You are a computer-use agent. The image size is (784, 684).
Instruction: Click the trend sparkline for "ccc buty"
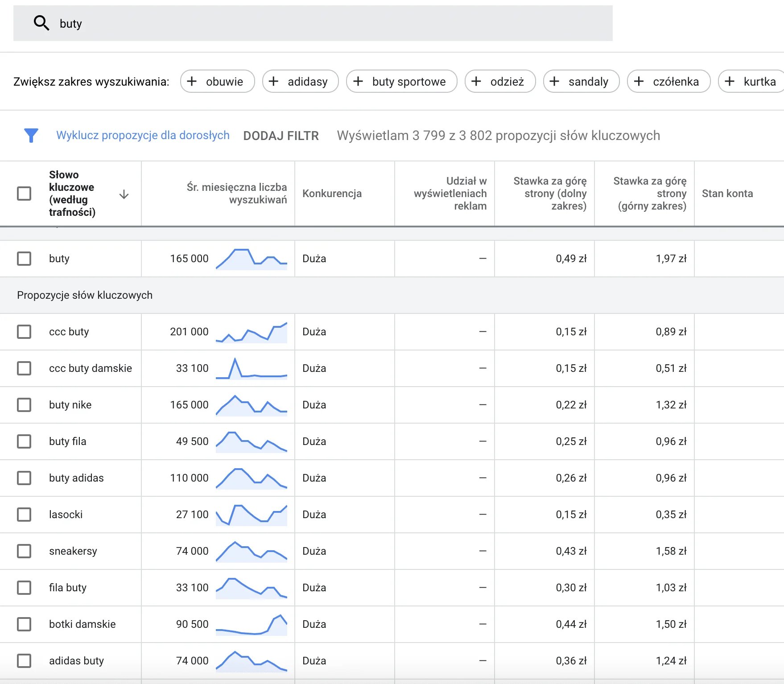252,332
